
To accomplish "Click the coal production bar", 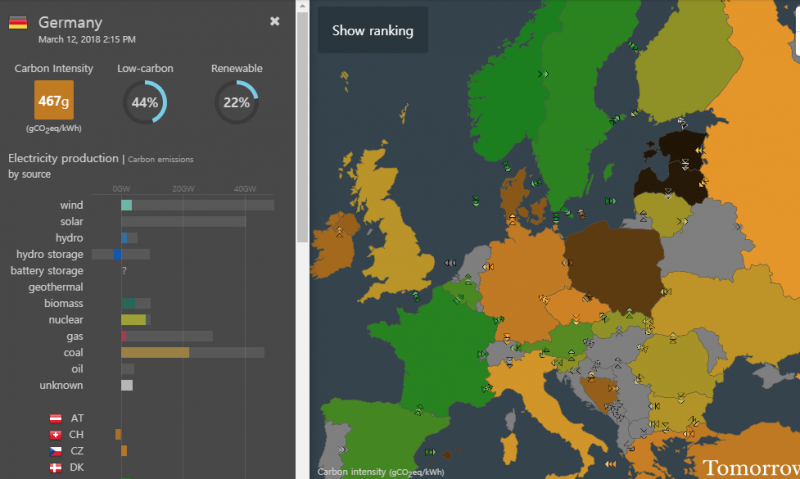I will [x=155, y=353].
